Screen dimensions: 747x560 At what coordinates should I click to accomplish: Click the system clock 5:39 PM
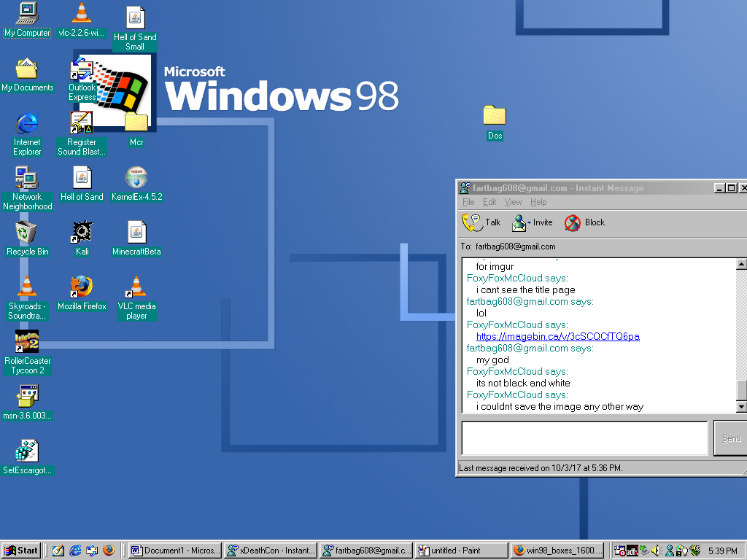point(723,551)
